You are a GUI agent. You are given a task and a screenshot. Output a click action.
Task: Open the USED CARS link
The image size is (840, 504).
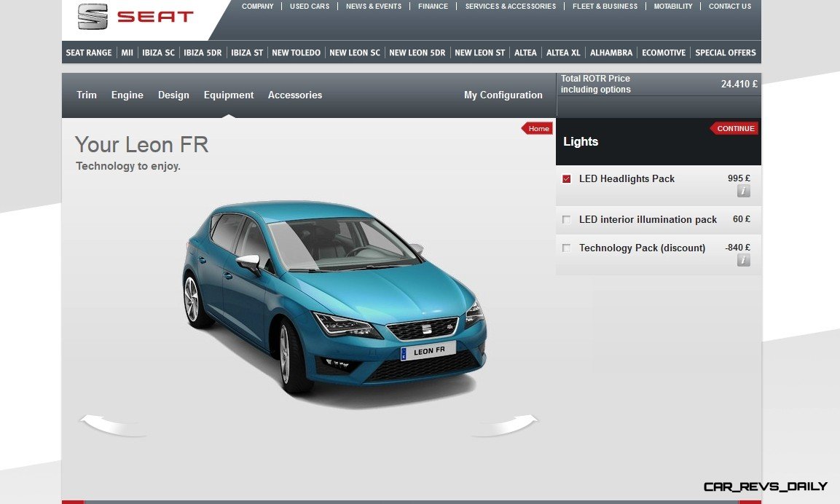pos(310,7)
